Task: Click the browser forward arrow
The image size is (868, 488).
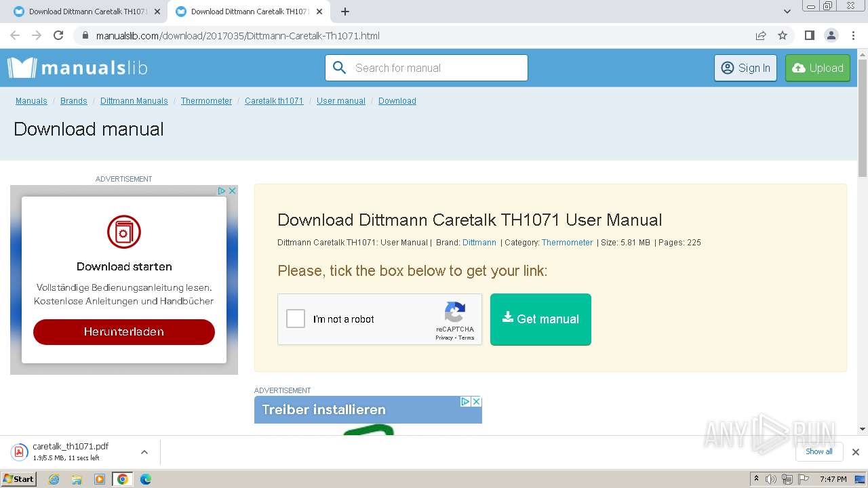Action: coord(37,35)
